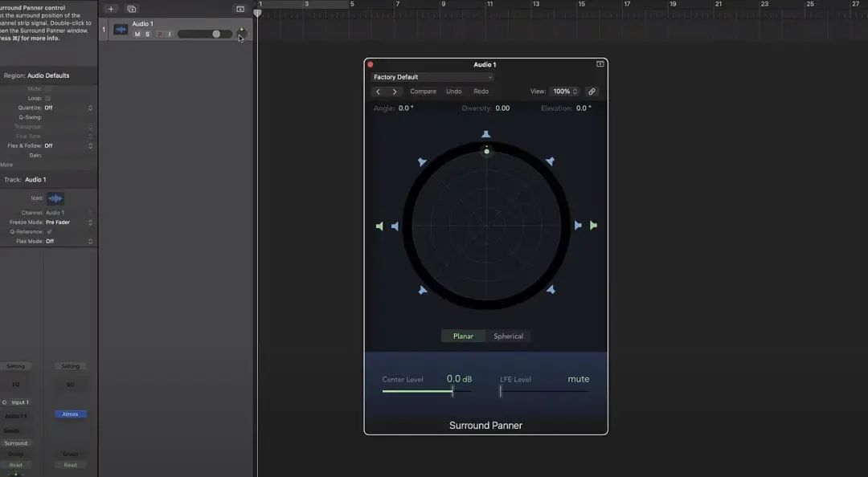Click the front-right speaker icon
Screen dimensions: 868x477
[550, 161]
